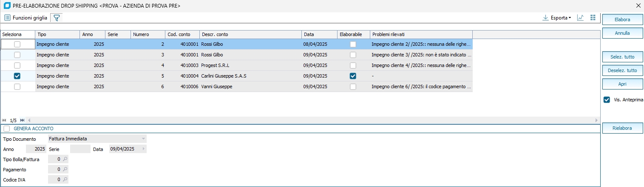Select 'Progest S.R.L' cell
The image size is (644, 187).
point(251,65)
